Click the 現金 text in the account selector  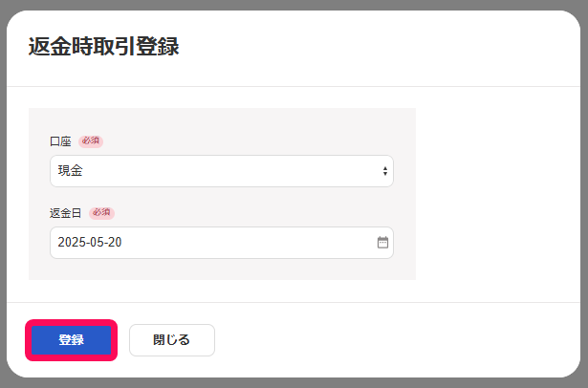pyautogui.click(x=70, y=170)
